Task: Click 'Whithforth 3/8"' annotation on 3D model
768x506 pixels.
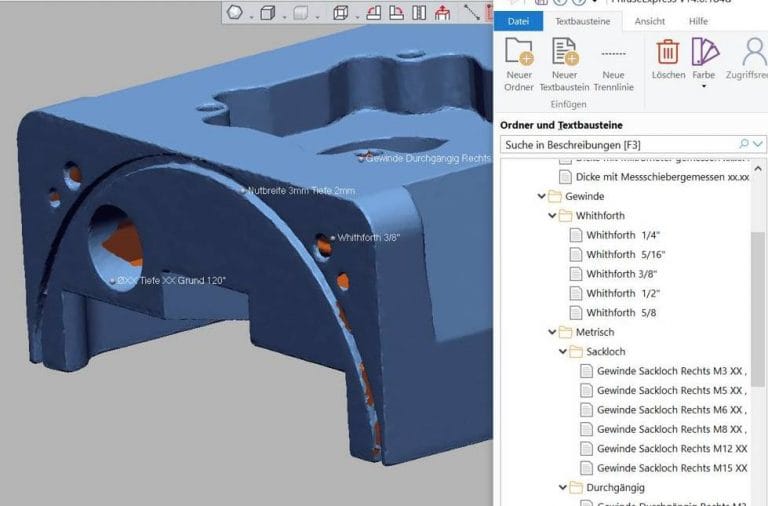Action: coord(368,238)
